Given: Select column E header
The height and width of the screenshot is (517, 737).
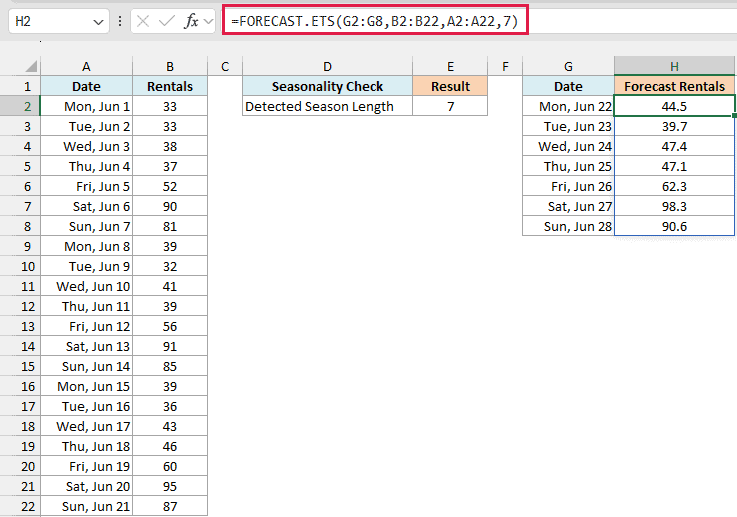Looking at the screenshot, I should (450, 66).
